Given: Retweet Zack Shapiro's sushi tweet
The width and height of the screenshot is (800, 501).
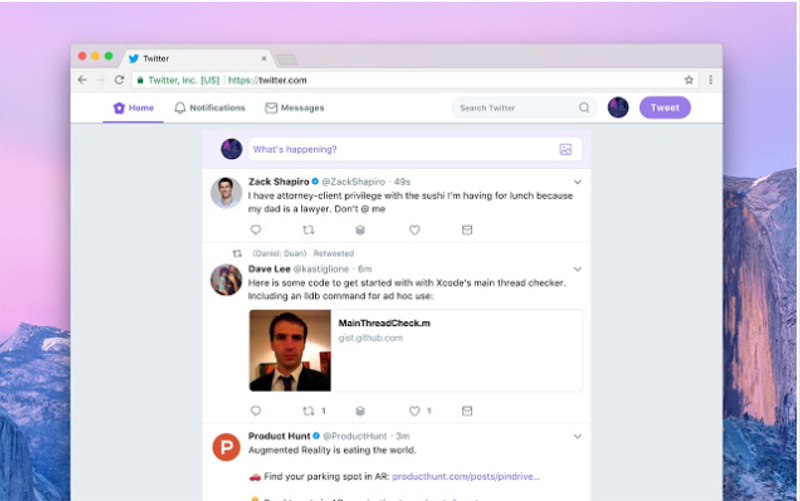Looking at the screenshot, I should [x=308, y=230].
